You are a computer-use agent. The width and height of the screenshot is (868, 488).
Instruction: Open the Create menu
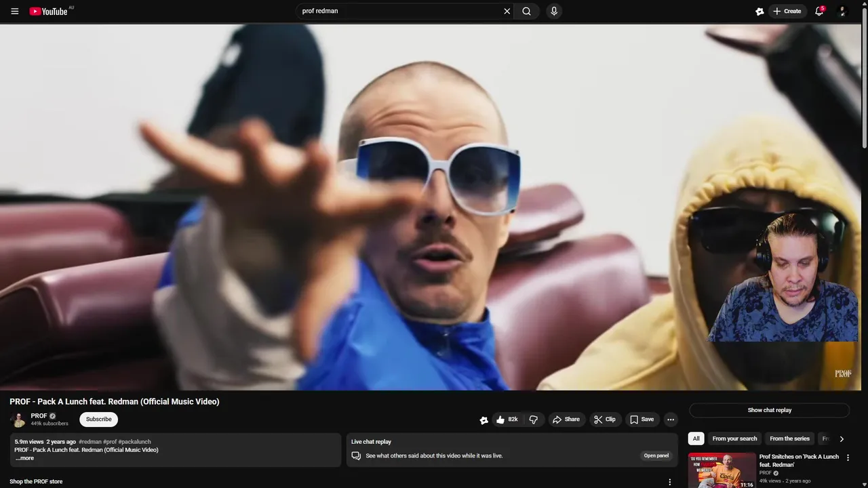787,12
